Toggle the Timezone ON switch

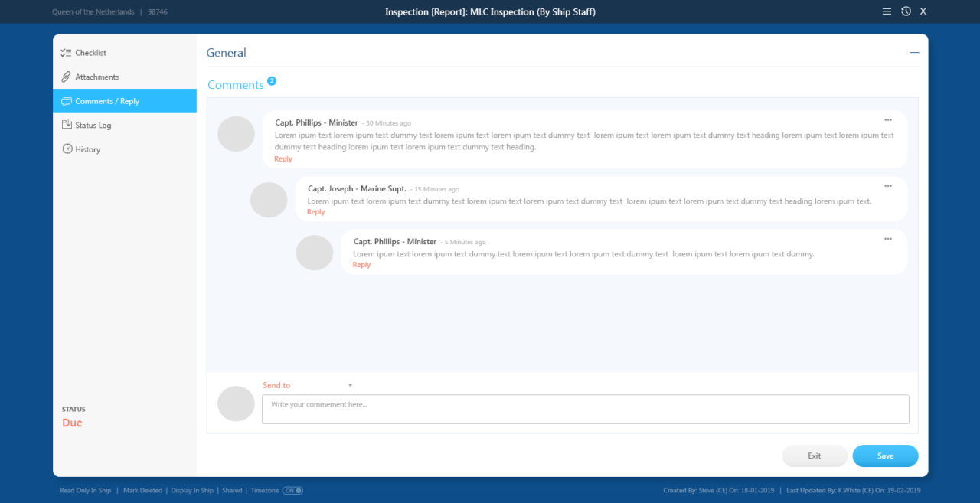292,491
